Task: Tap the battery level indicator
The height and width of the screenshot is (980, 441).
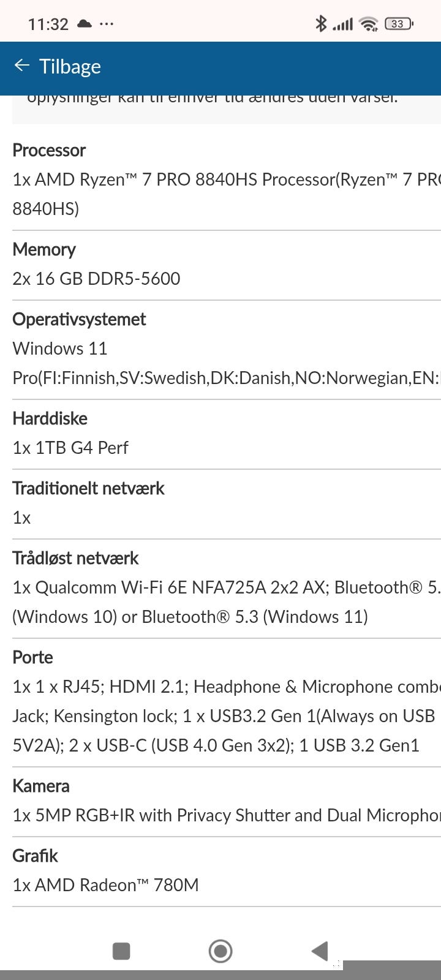Action: (x=399, y=24)
